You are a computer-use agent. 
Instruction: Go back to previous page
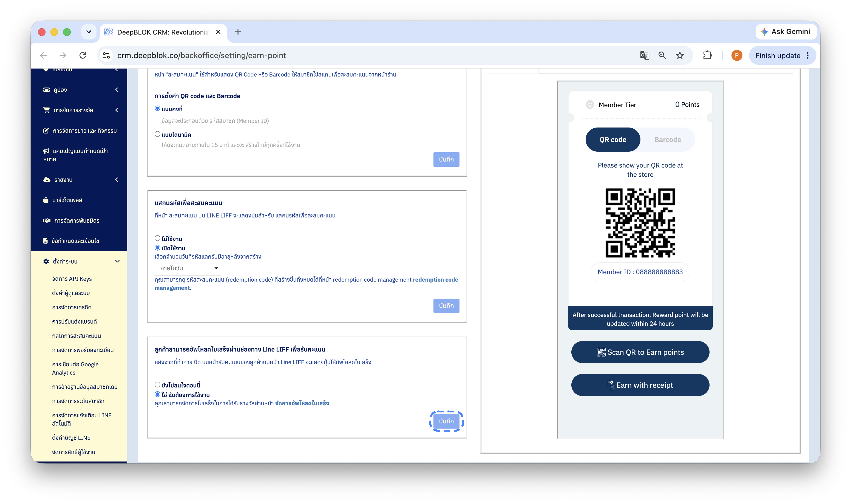(x=43, y=55)
